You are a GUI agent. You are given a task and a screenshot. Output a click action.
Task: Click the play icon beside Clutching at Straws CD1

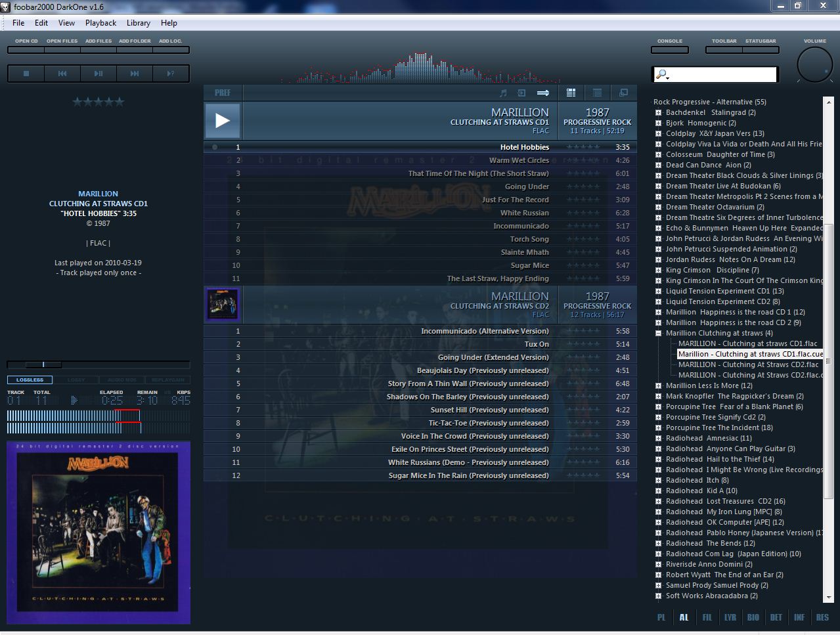point(223,120)
